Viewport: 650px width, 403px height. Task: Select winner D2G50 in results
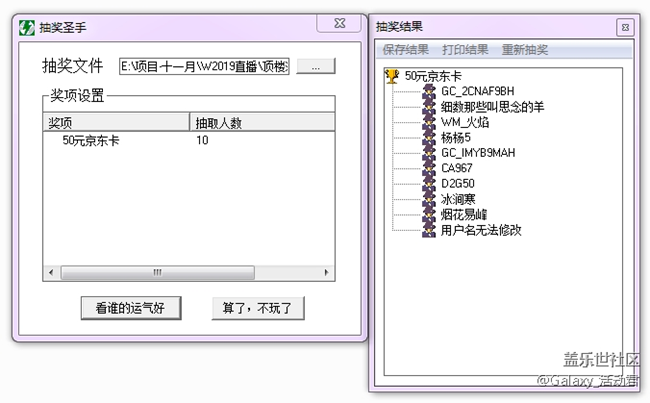(x=458, y=184)
